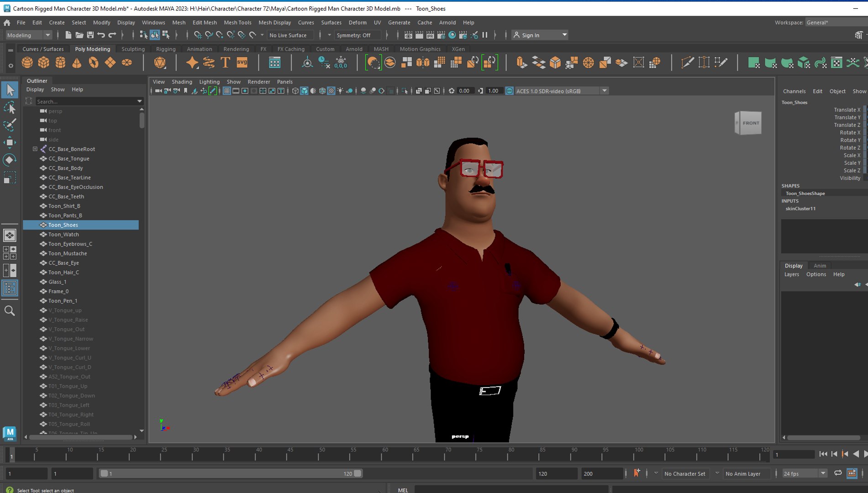
Task: Open the Modeling menu set dropdown
Action: [x=29, y=35]
